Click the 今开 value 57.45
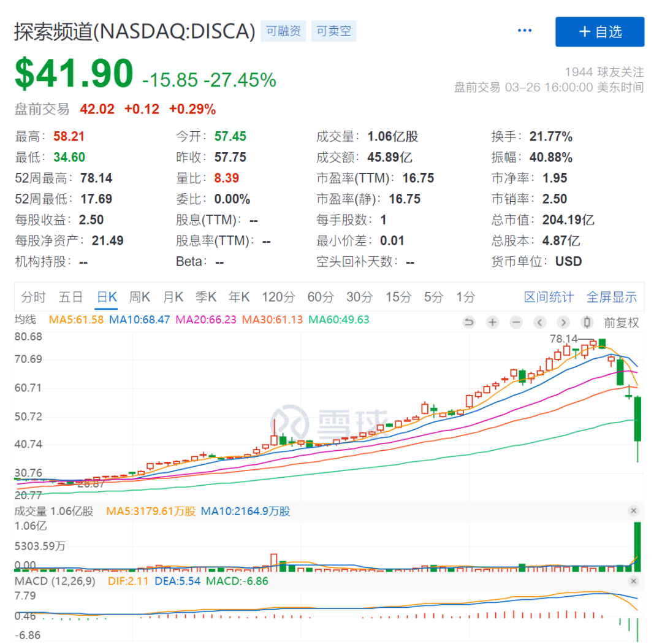Image resolution: width=662 pixels, height=644 pixels. coord(230,137)
